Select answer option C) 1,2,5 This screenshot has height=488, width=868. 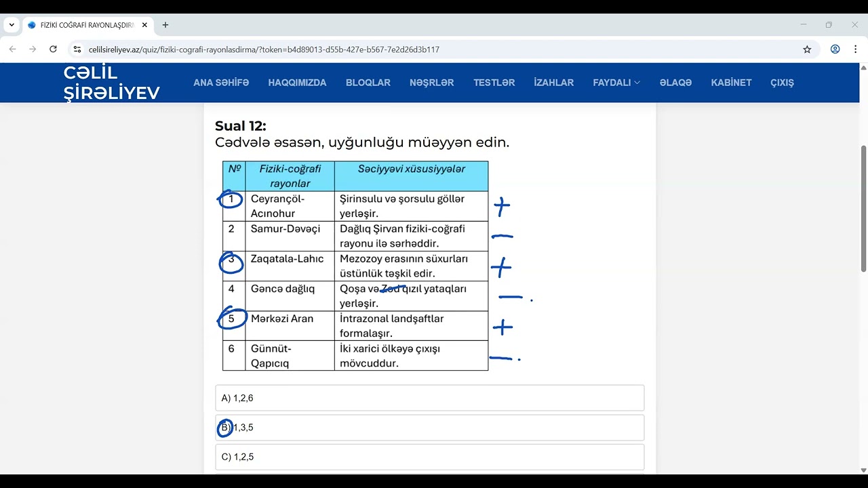tap(430, 457)
